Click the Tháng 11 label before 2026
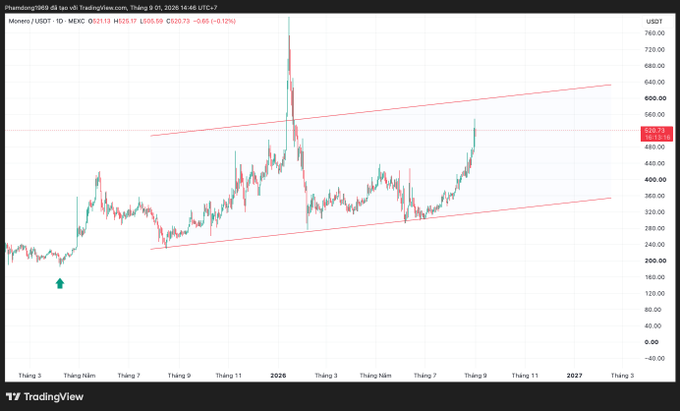Viewport: 680px width, 411px height. coord(229,375)
